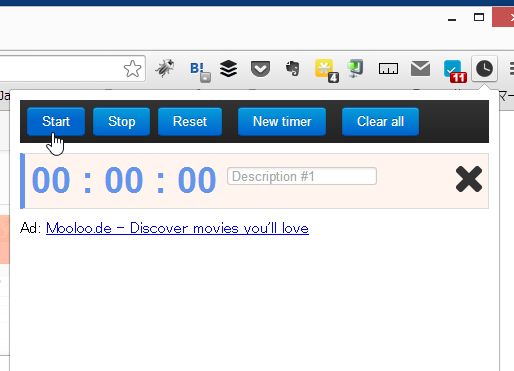Click the Buffer stacked layers icon
Screen dimensions: 514x371
pyautogui.click(x=229, y=68)
